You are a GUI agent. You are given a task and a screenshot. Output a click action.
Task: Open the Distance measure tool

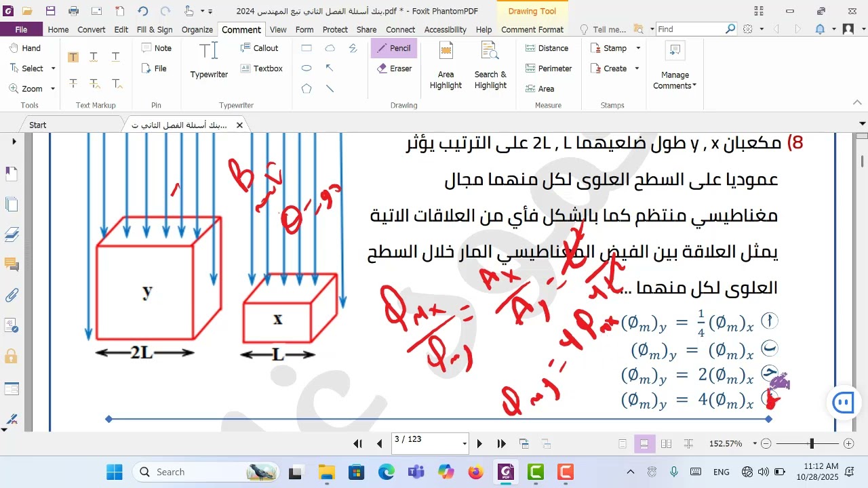(x=547, y=48)
